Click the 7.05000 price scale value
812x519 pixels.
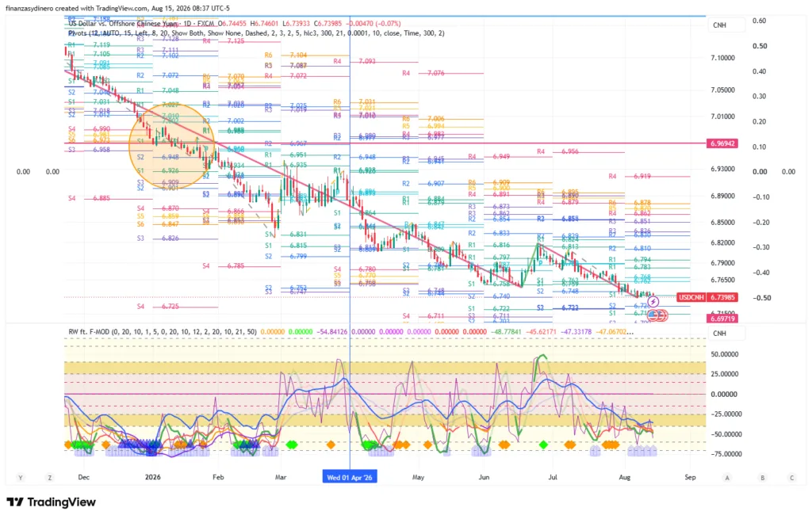pos(722,90)
